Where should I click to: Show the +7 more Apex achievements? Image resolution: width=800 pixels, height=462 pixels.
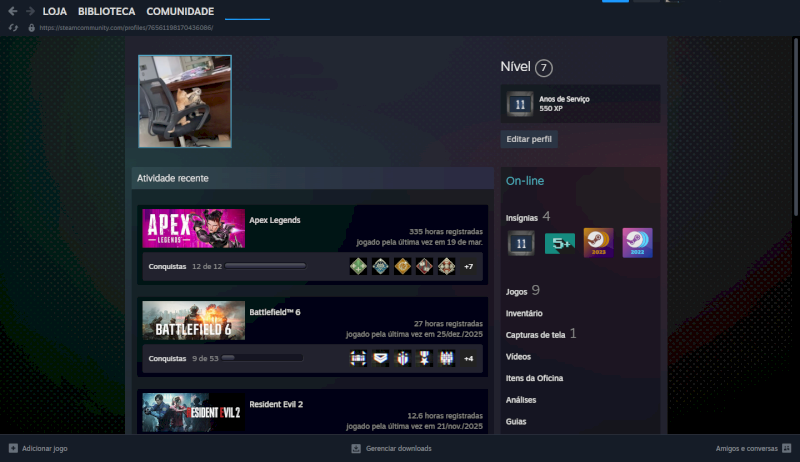pyautogui.click(x=468, y=266)
